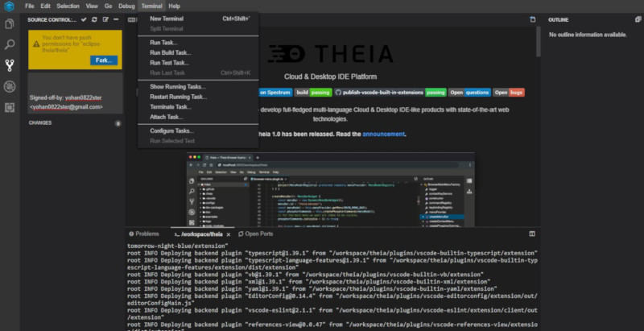
Task: Click the on Spectrum badge
Action: click(x=275, y=93)
